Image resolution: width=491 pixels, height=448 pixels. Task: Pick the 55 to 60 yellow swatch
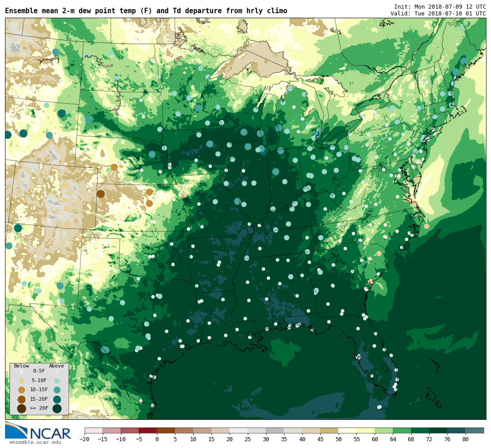coord(366,430)
